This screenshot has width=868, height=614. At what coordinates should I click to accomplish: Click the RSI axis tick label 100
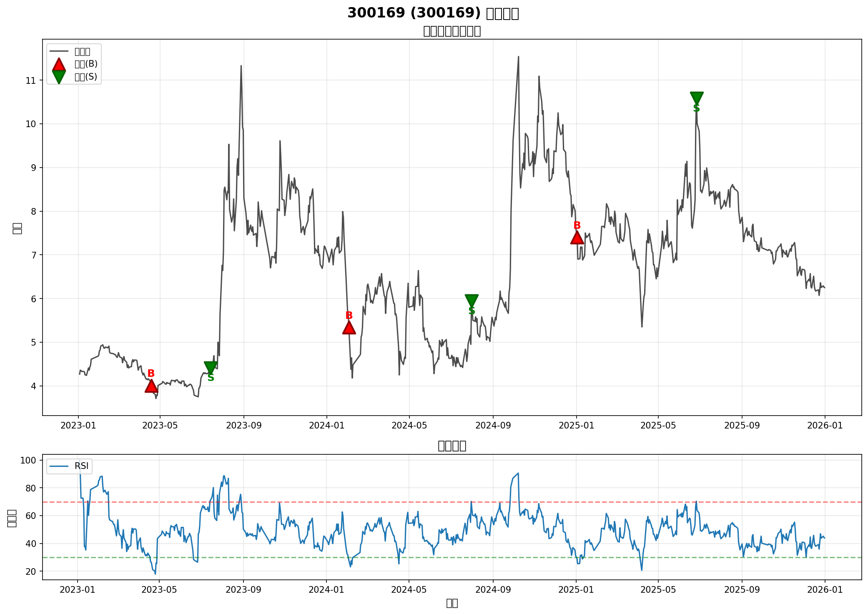[x=28, y=460]
